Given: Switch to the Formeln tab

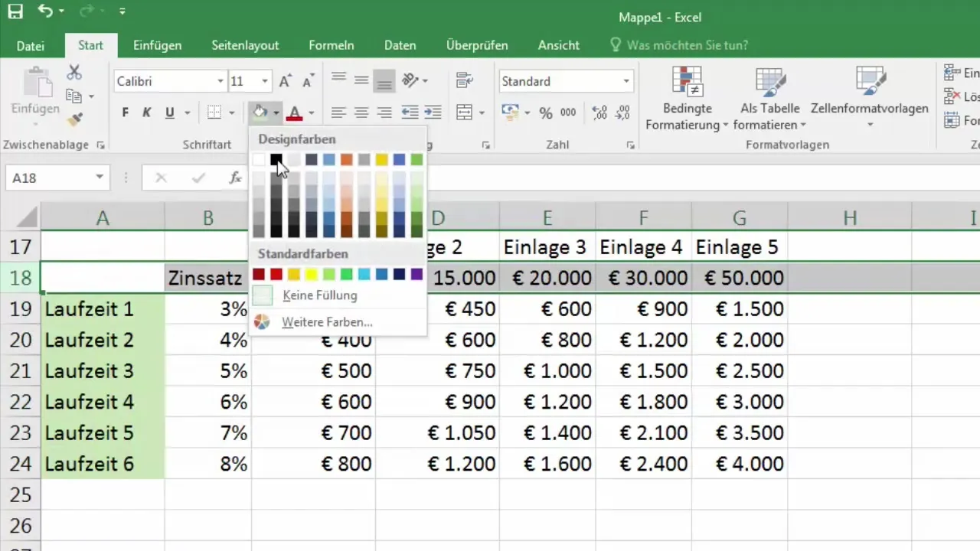Looking at the screenshot, I should 332,46.
